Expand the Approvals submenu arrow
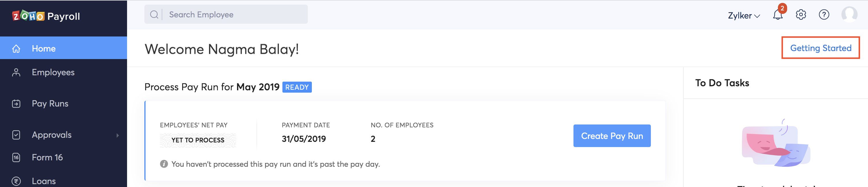 (118, 135)
